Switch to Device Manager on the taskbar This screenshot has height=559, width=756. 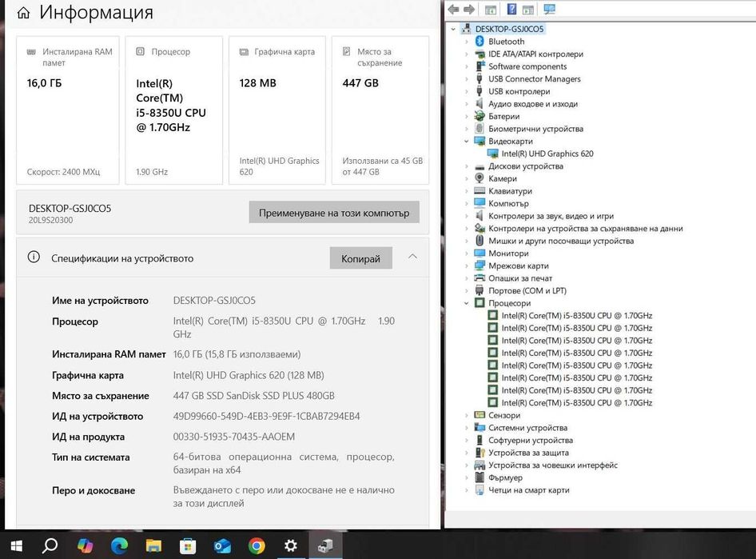(x=325, y=545)
